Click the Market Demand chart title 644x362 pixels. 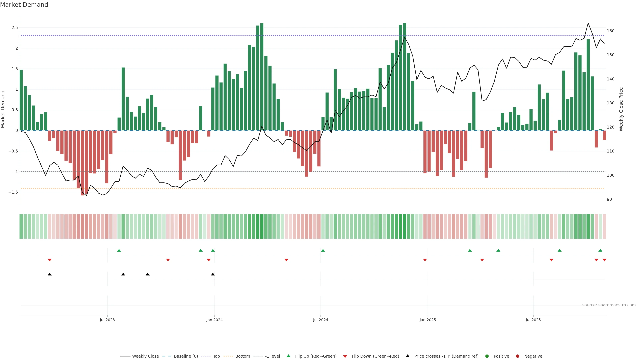coord(24,5)
